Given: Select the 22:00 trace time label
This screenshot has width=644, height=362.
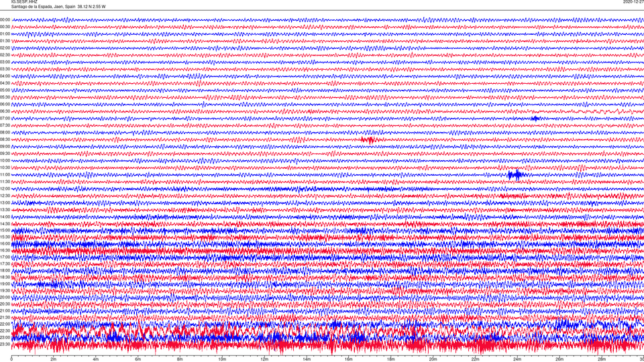Looking at the screenshot, I should click(5, 324).
